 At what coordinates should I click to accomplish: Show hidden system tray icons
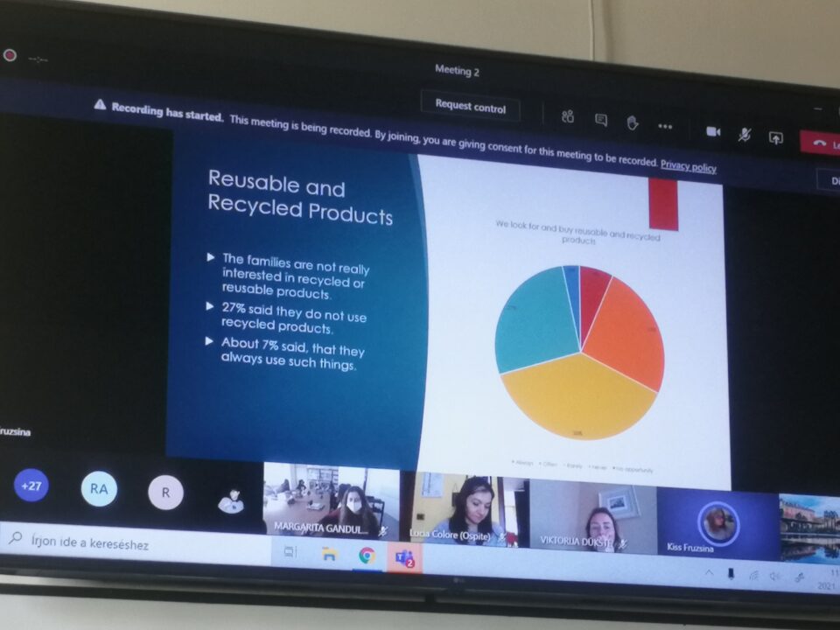[x=709, y=573]
